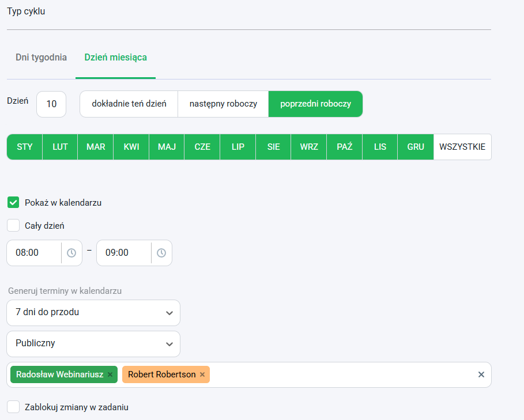Viewport: 524px width, 420px height.
Task: Choose poprzedni roboczy option
Action: [x=315, y=104]
